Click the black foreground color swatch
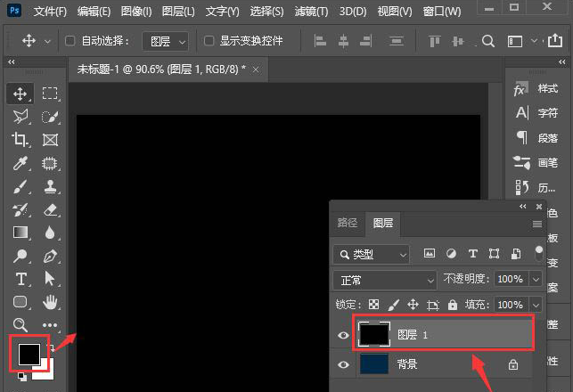The height and width of the screenshot is (392, 573). pyautogui.click(x=29, y=355)
